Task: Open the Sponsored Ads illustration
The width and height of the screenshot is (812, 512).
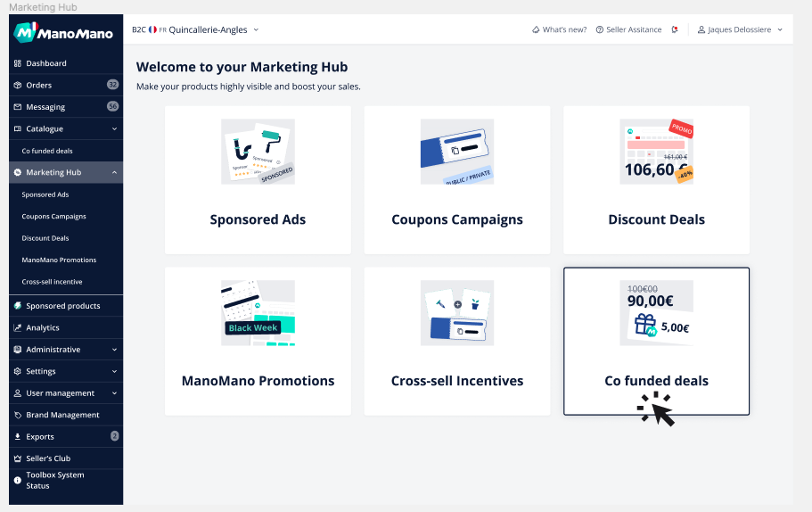Action: tap(258, 152)
